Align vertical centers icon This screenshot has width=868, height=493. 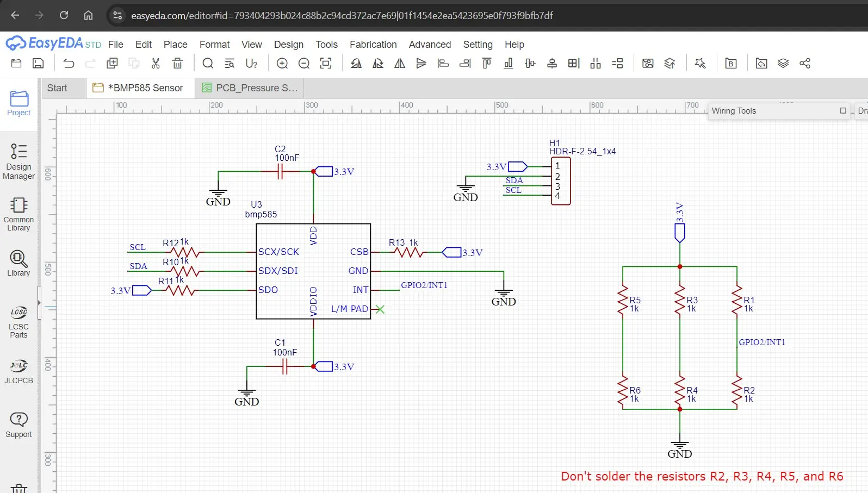552,63
